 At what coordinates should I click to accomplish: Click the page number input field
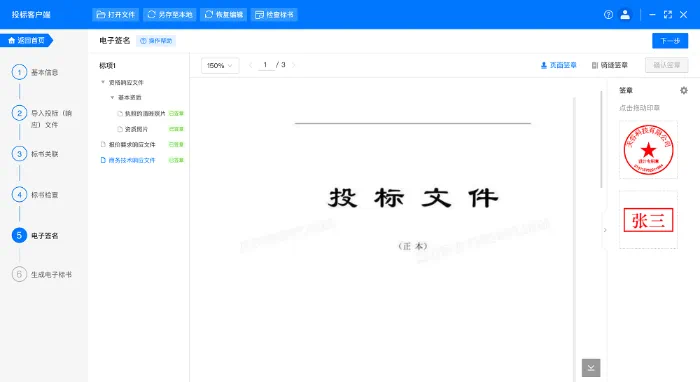point(266,65)
